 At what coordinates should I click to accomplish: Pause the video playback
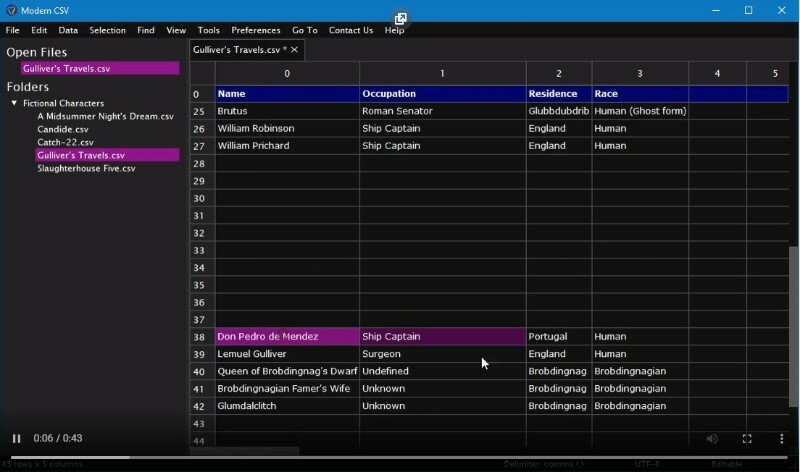(x=16, y=439)
